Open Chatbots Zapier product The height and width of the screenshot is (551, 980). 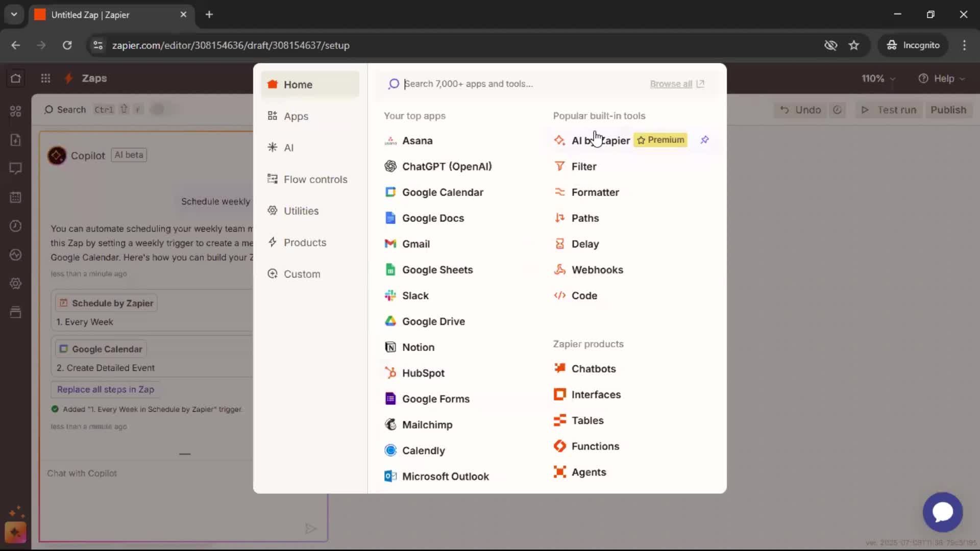584,368
